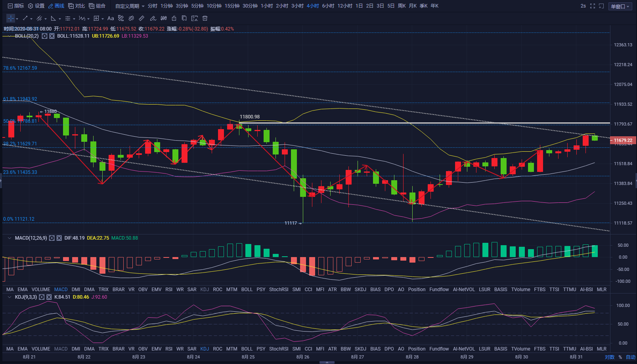Switch to 周K weekly chart
637x364 pixels.
tap(402, 6)
